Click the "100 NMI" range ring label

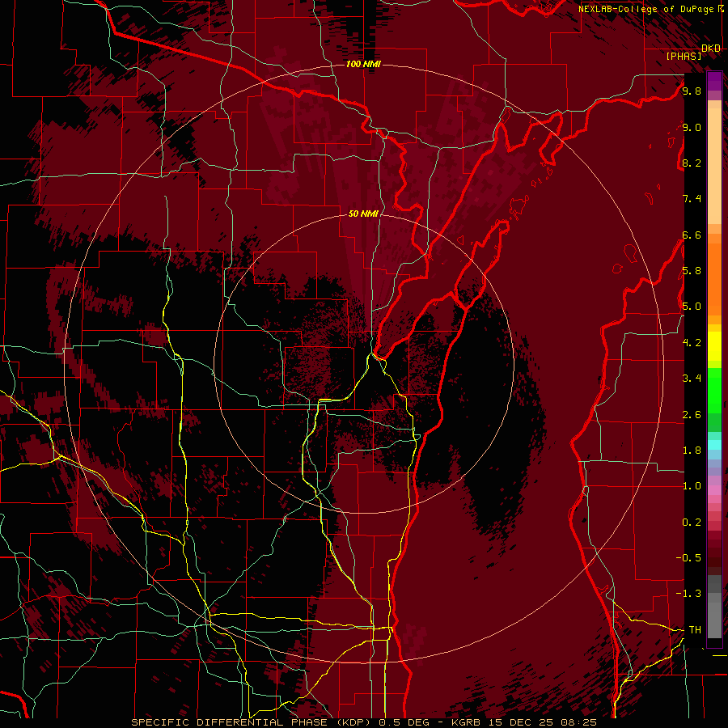coord(363,64)
